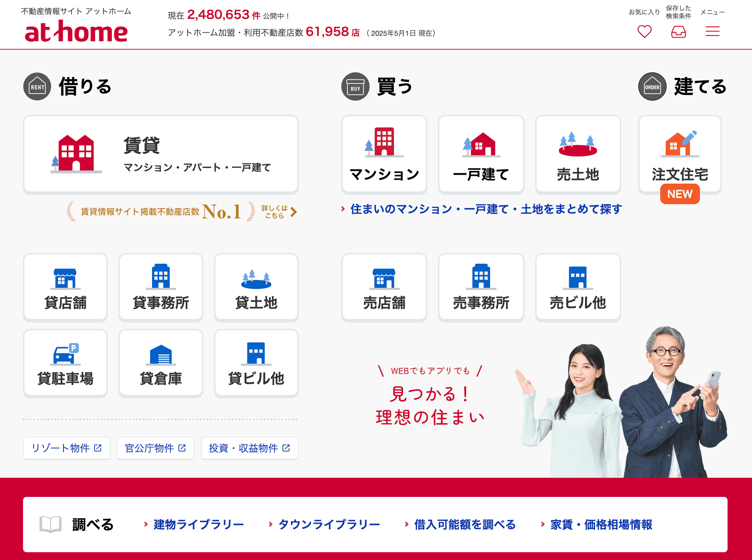This screenshot has height=560, width=752.
Task: Open 保存した検索条件 saved searches icon
Action: [x=678, y=32]
